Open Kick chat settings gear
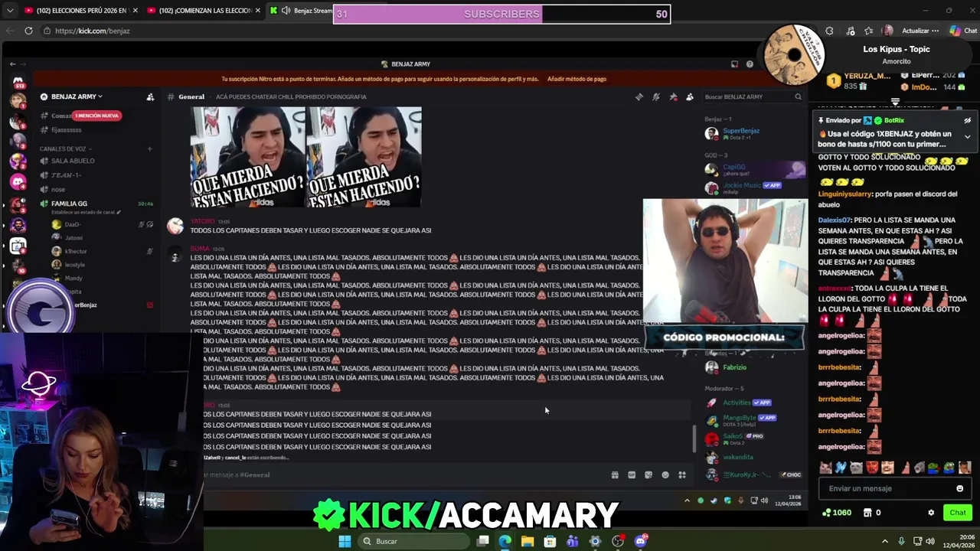The image size is (980, 551). (x=931, y=513)
